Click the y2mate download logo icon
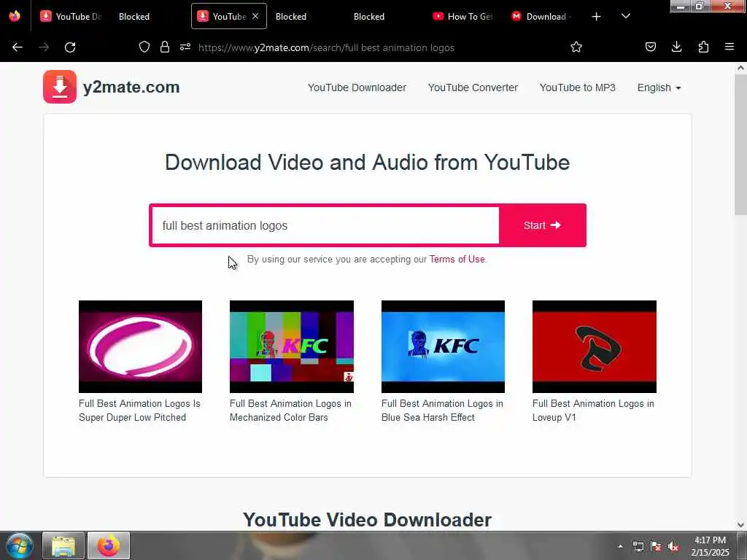 click(60, 87)
